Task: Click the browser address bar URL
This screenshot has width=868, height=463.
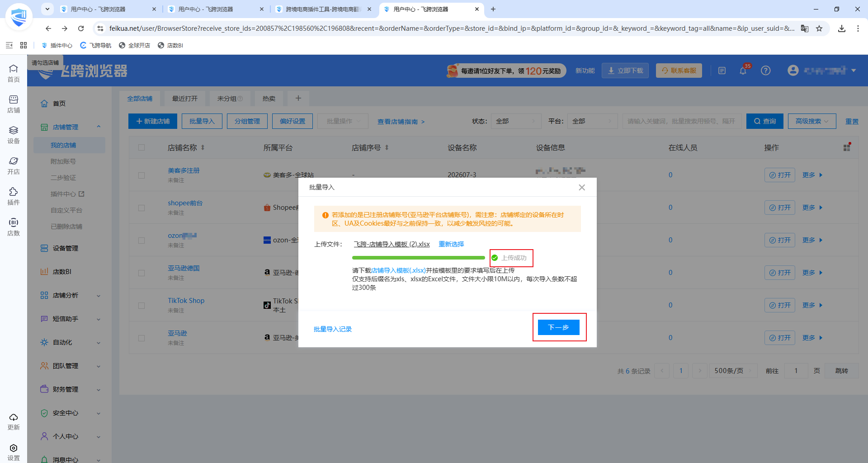Action: click(452, 28)
